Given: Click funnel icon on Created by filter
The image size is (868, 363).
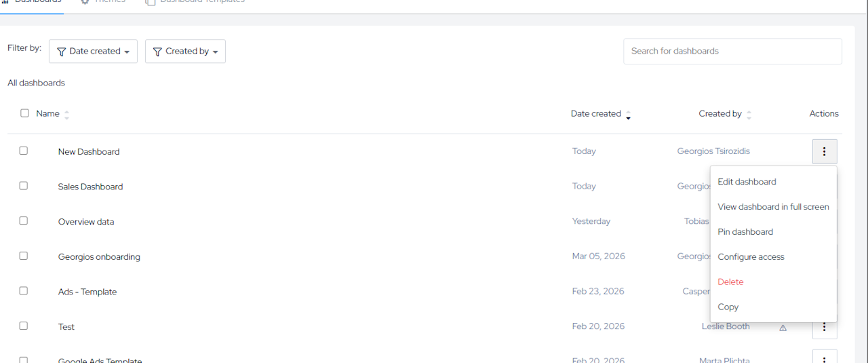Looking at the screenshot, I should click(x=157, y=52).
